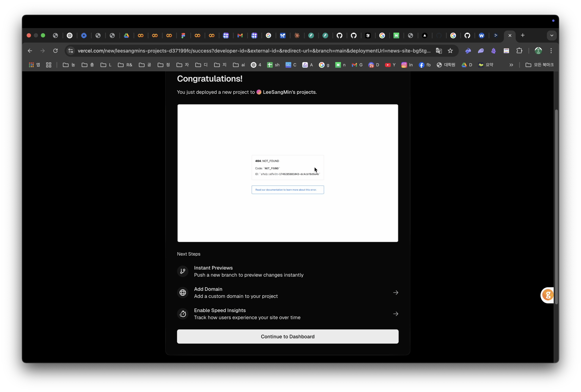Click Continue to Dashboard
The image size is (581, 392).
coord(288,337)
